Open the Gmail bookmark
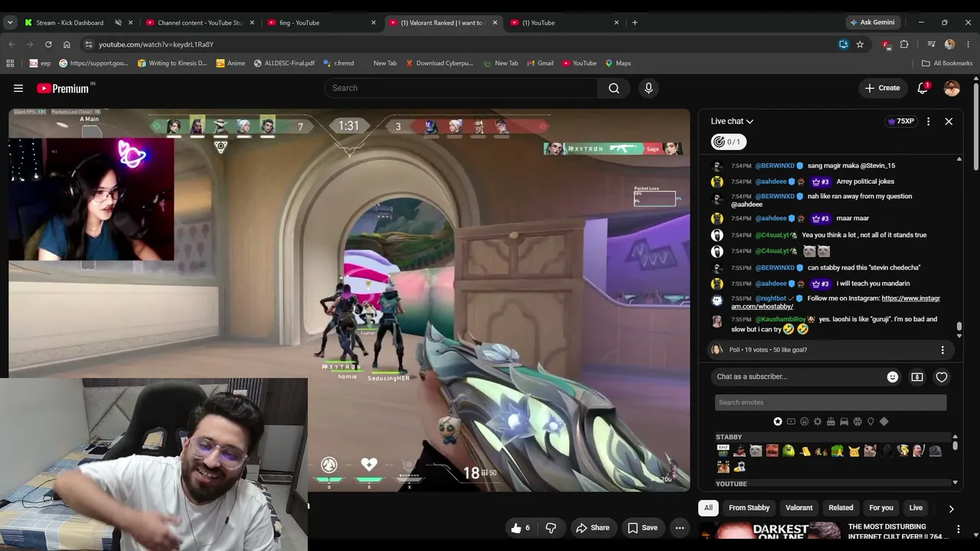Viewport: 980px width, 551px height. (540, 64)
